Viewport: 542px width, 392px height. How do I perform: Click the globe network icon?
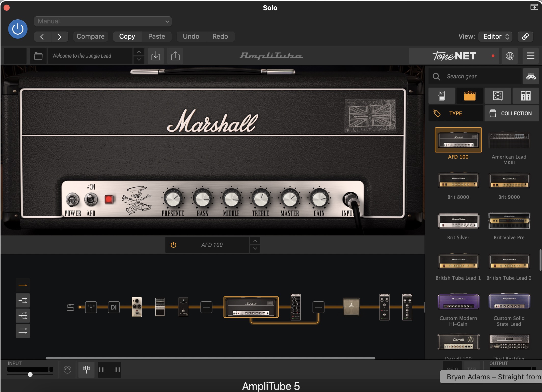pyautogui.click(x=509, y=56)
